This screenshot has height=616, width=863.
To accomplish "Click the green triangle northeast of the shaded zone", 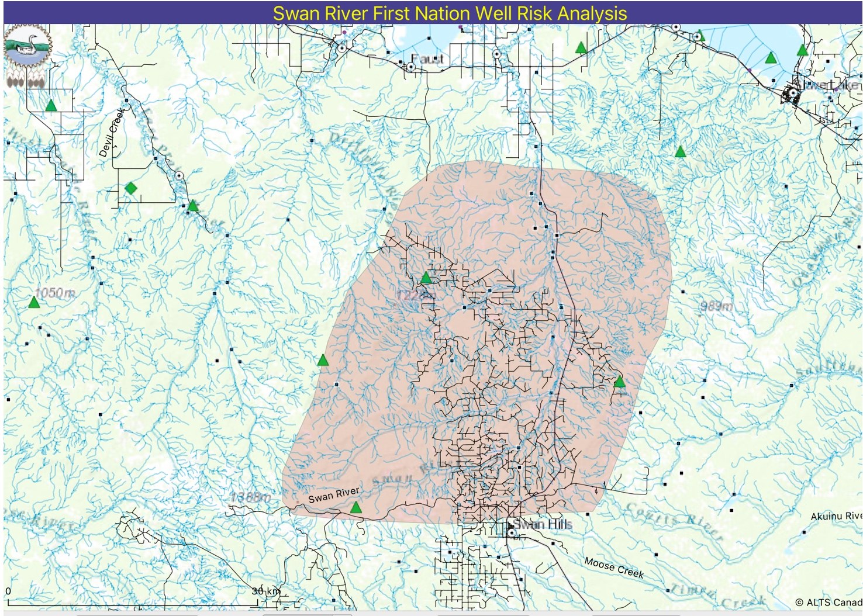I will [680, 152].
